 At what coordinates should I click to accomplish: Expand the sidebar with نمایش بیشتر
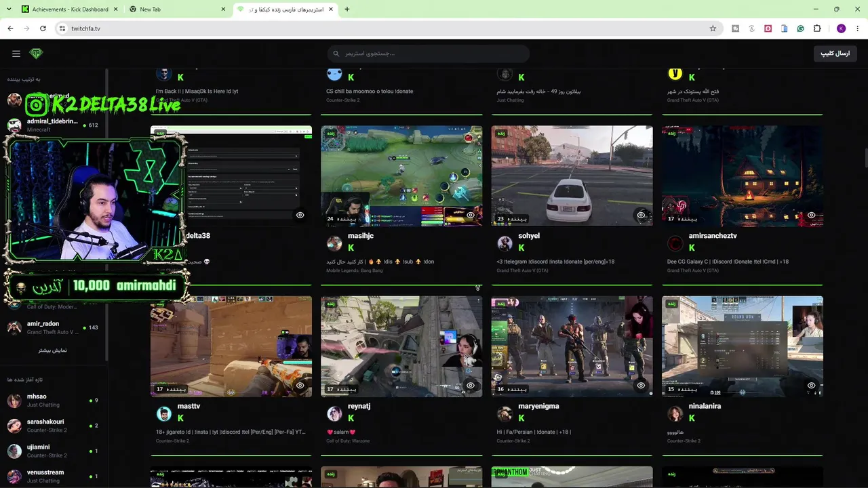52,350
